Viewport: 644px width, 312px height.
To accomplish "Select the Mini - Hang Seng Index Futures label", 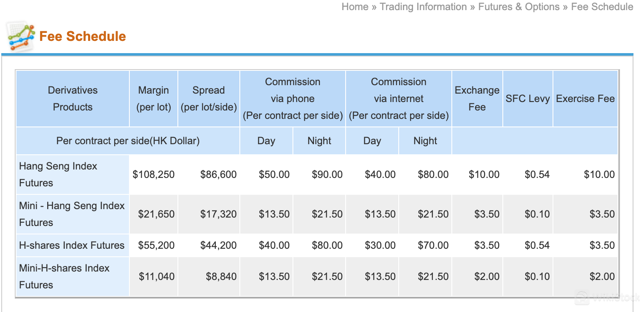I will pyautogui.click(x=72, y=214).
